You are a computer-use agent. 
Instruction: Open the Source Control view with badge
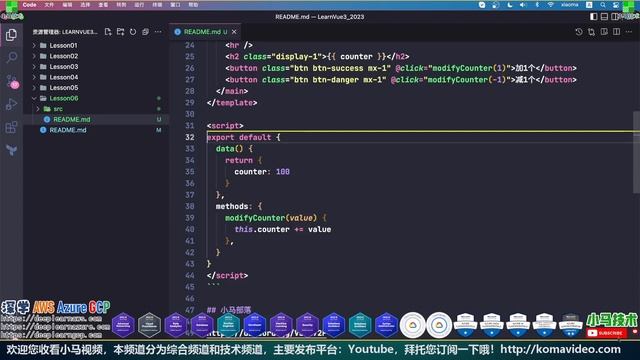(11, 81)
